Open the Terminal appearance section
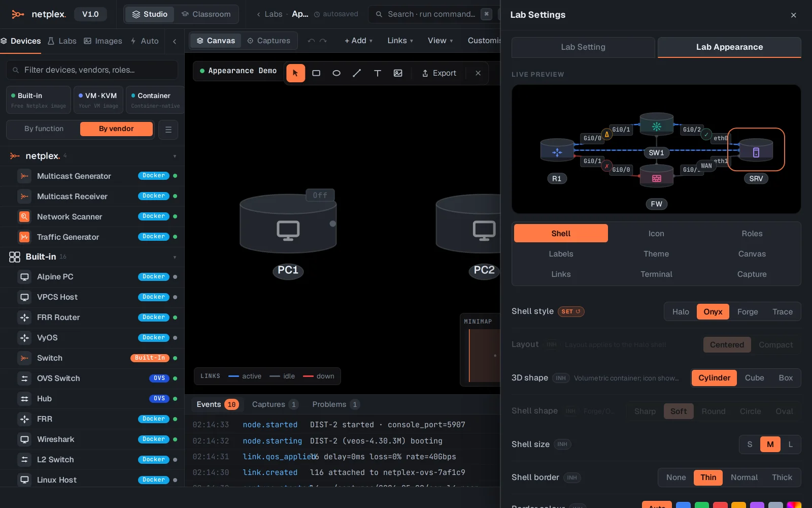Image resolution: width=812 pixels, height=508 pixels. coord(656,274)
